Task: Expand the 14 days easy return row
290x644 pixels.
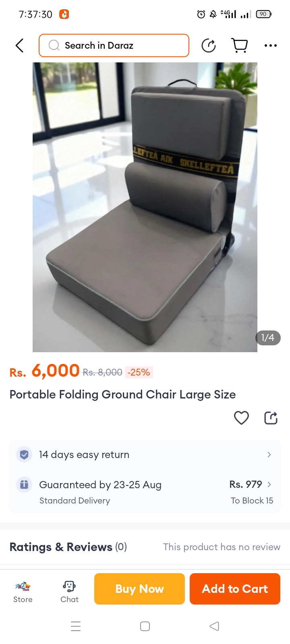Action: pos(145,454)
